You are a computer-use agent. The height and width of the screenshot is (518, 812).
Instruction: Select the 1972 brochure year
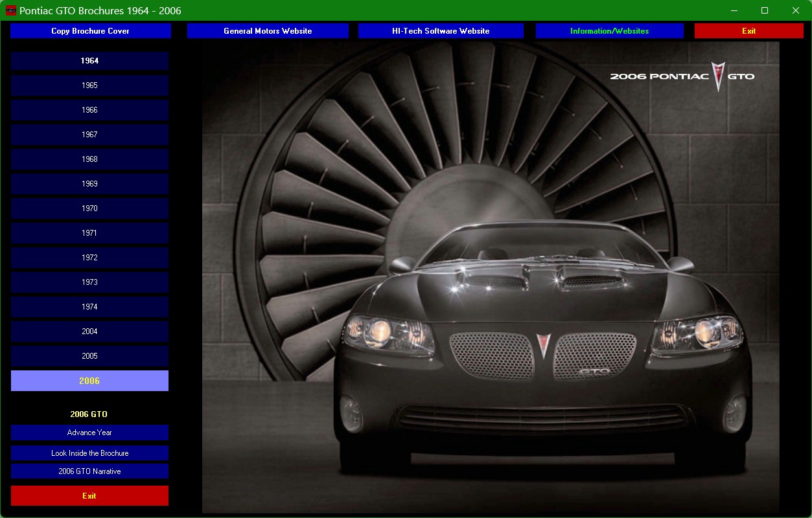[89, 258]
